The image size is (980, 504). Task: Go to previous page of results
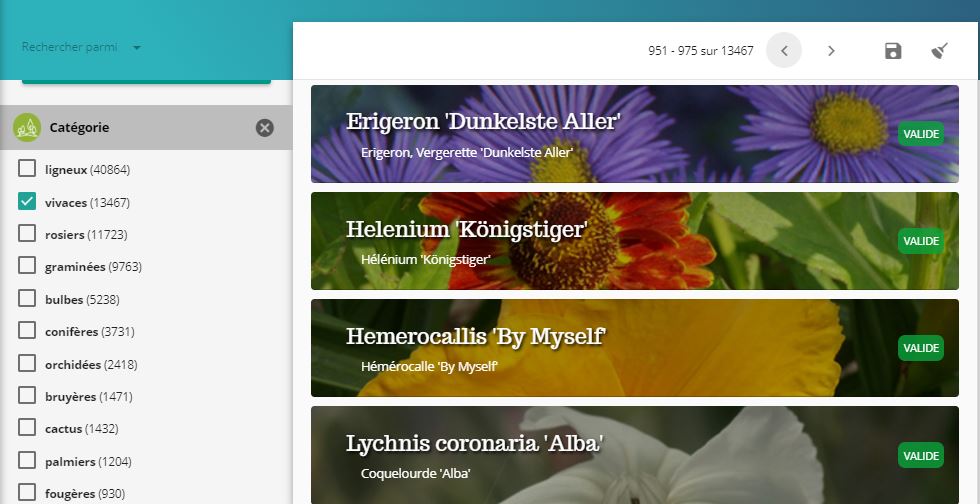(x=784, y=50)
